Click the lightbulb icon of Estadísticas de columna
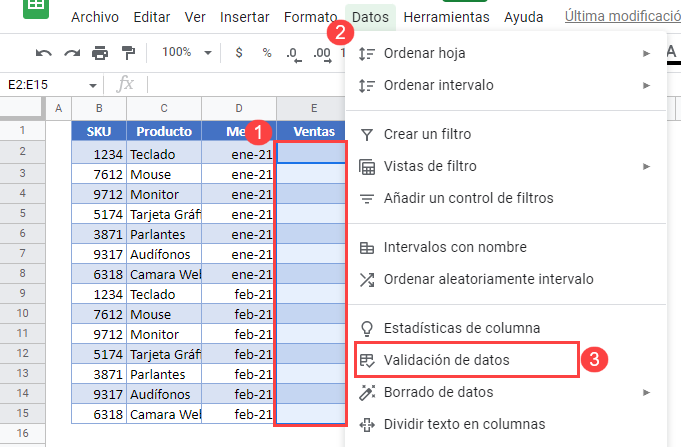 pos(367,329)
